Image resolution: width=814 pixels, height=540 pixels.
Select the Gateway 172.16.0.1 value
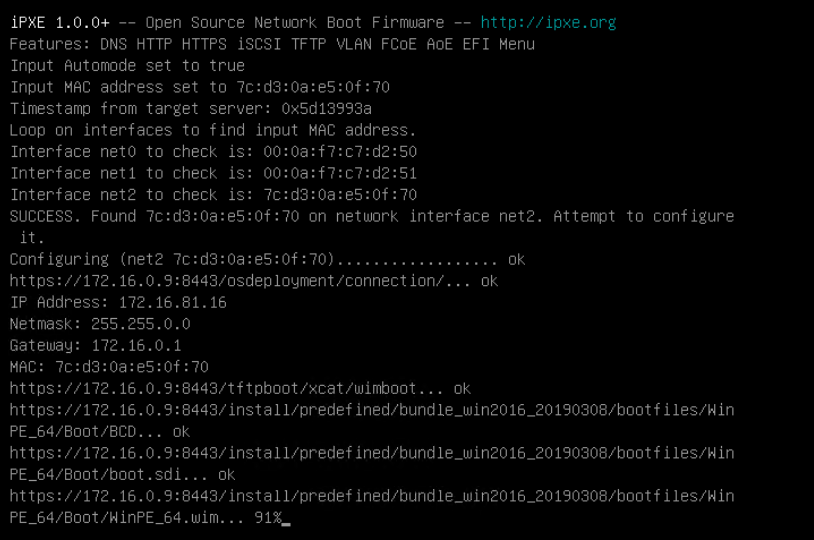click(x=136, y=346)
